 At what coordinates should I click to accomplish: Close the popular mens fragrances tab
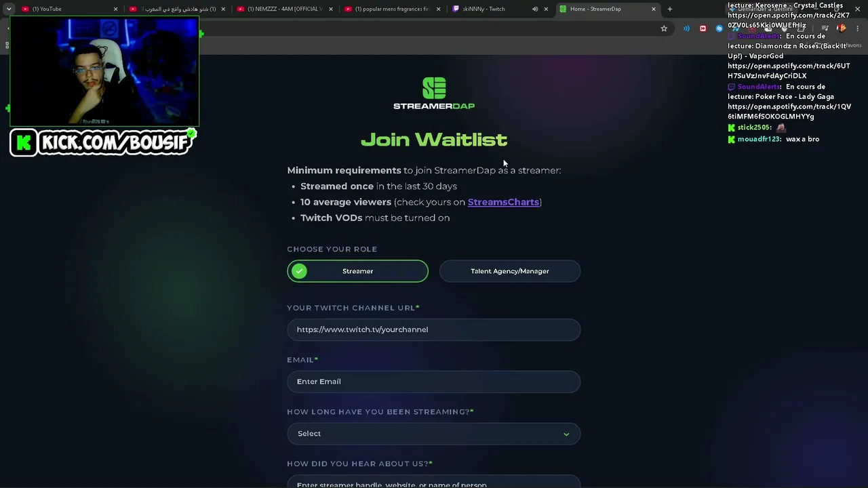(439, 9)
